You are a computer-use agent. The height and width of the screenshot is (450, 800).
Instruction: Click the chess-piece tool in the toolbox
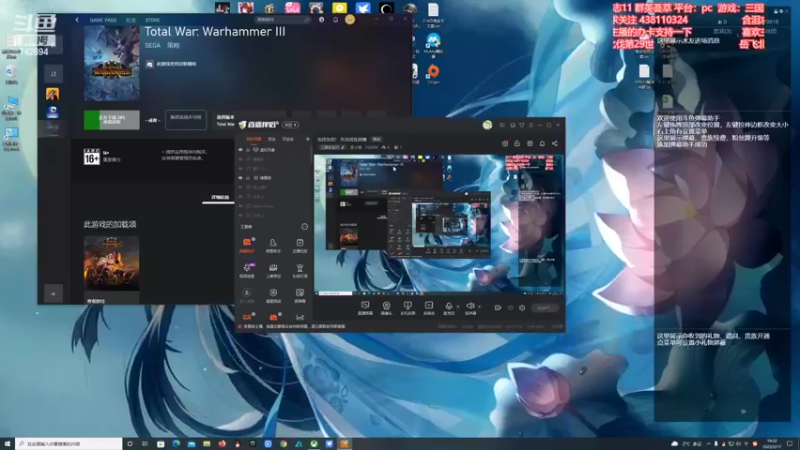(x=299, y=270)
